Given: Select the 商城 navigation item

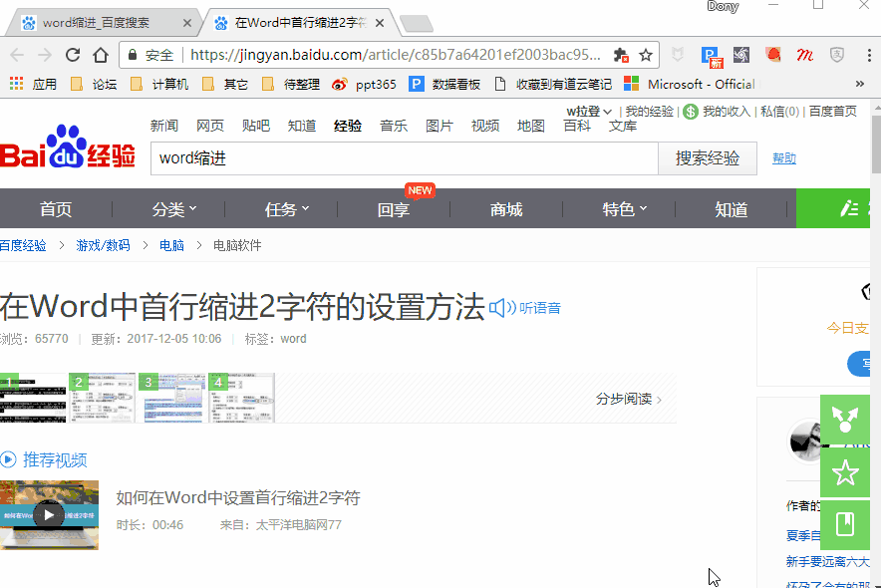Looking at the screenshot, I should click(506, 209).
